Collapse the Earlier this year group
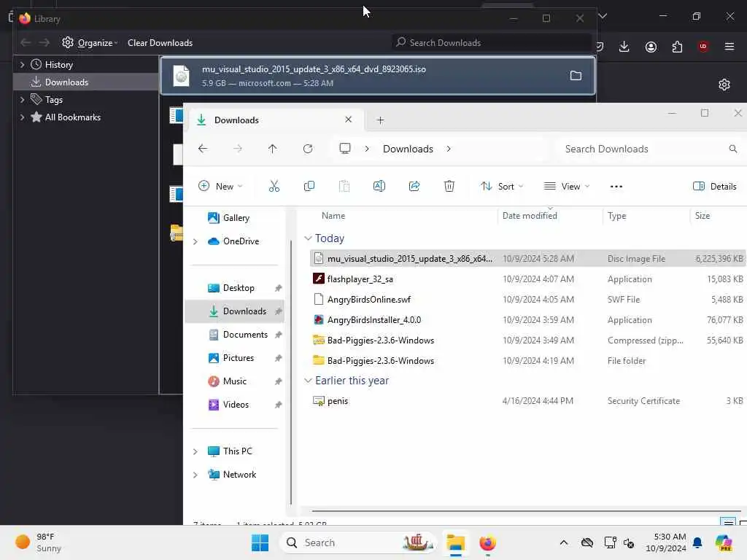 point(309,381)
